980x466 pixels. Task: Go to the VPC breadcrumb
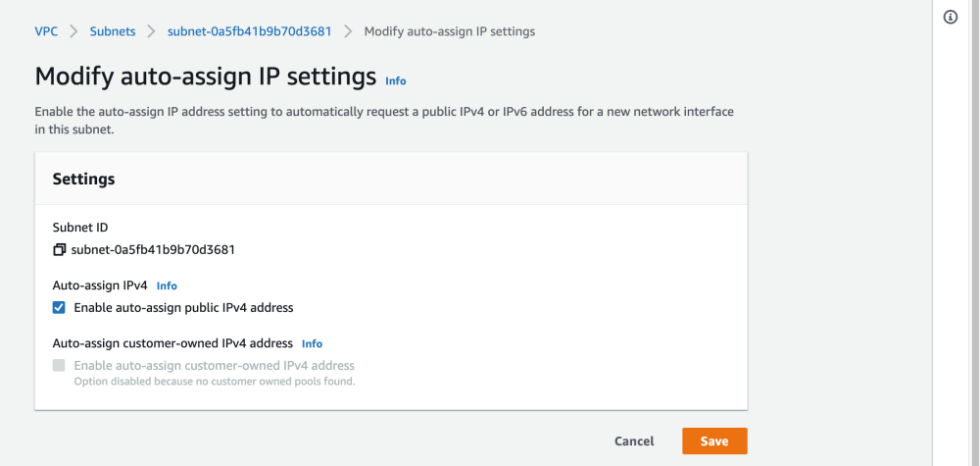46,31
